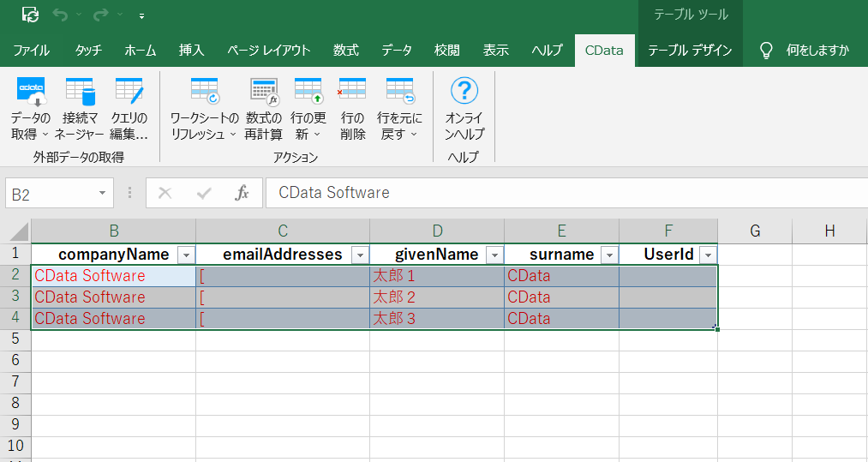Click the 何をしますか search box
This screenshot has width=868, height=462.
click(x=817, y=51)
